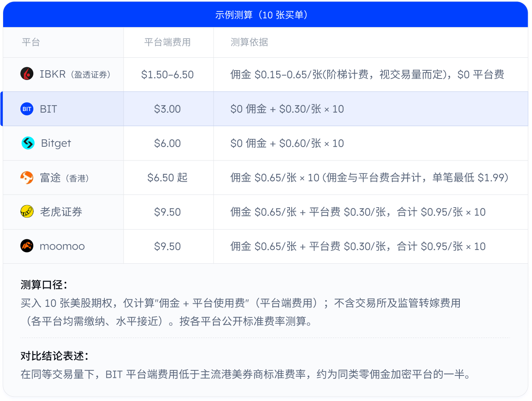Select the 老虎证券 platform name
The width and height of the screenshot is (532, 401).
(61, 212)
